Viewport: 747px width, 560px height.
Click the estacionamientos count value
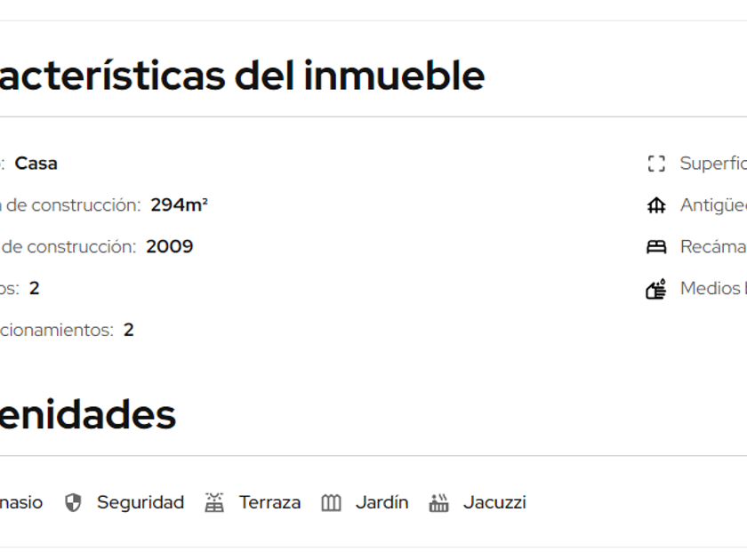(x=129, y=331)
